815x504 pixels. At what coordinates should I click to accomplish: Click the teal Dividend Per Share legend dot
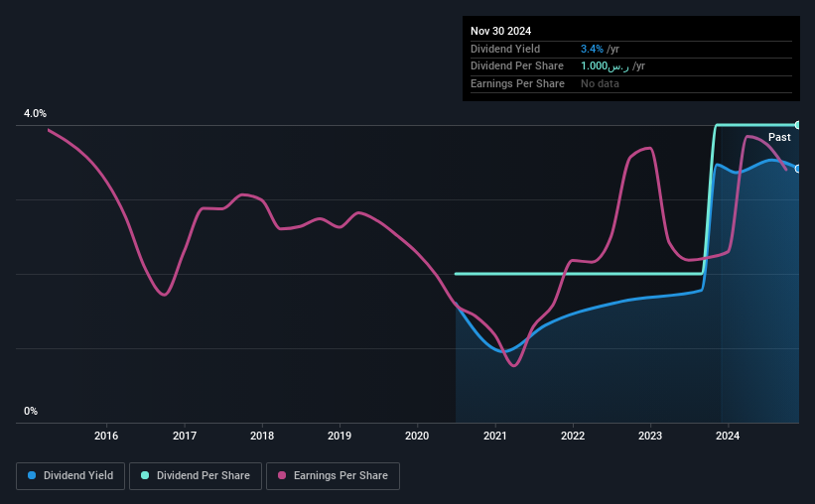[145, 475]
